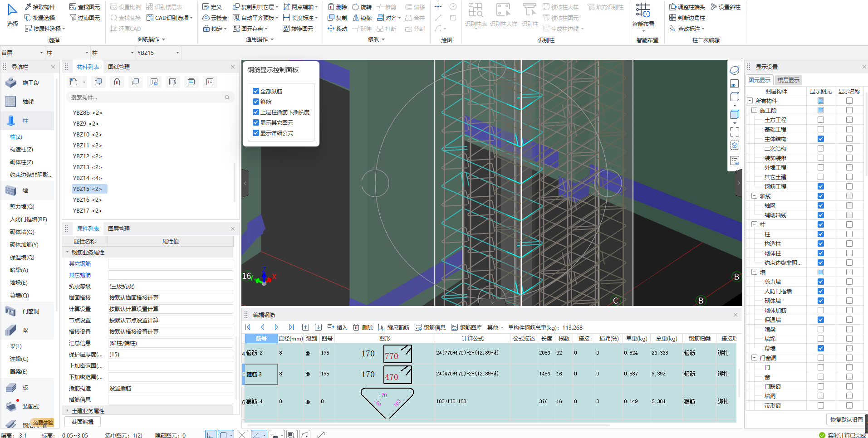
Task: Click the 搜索构件 search field
Action: (x=150, y=97)
